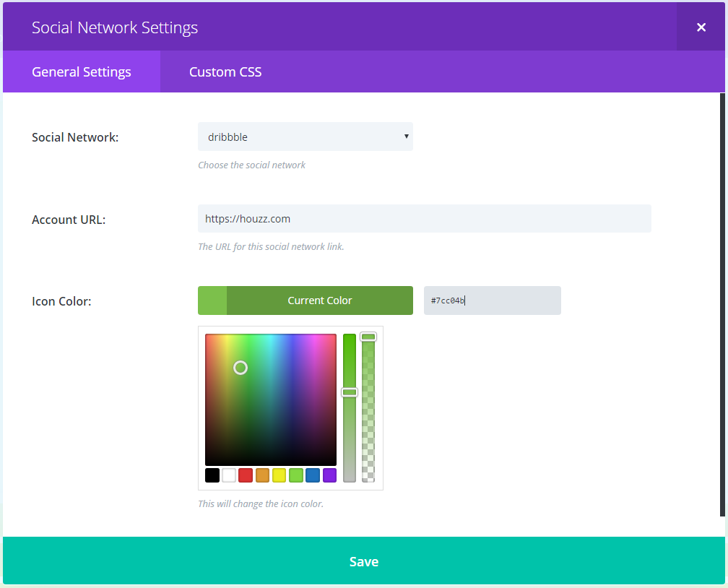The width and height of the screenshot is (728, 588).
Task: Adjust the opacity slider handle
Action: [x=368, y=336]
